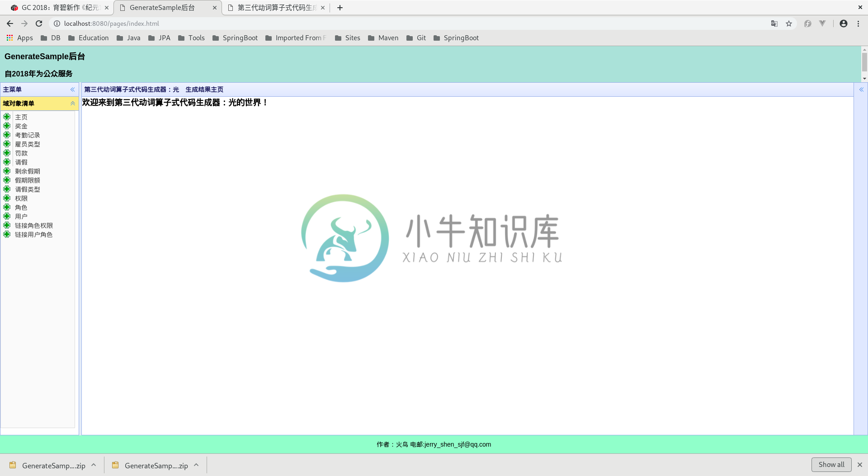The height and width of the screenshot is (476, 868).
Task: Click the green plus icon beside 主页
Action: [7, 117]
